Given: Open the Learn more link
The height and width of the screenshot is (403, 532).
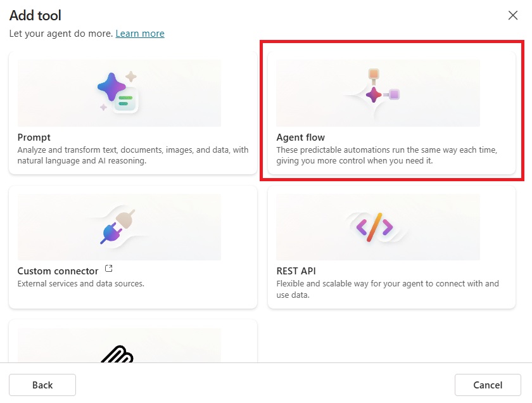Looking at the screenshot, I should (140, 34).
